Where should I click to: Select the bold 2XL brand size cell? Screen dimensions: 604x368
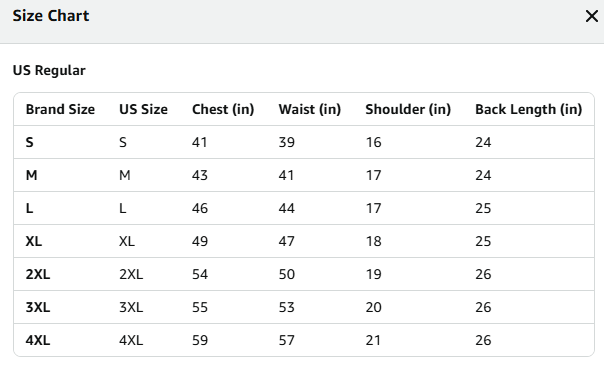38,274
